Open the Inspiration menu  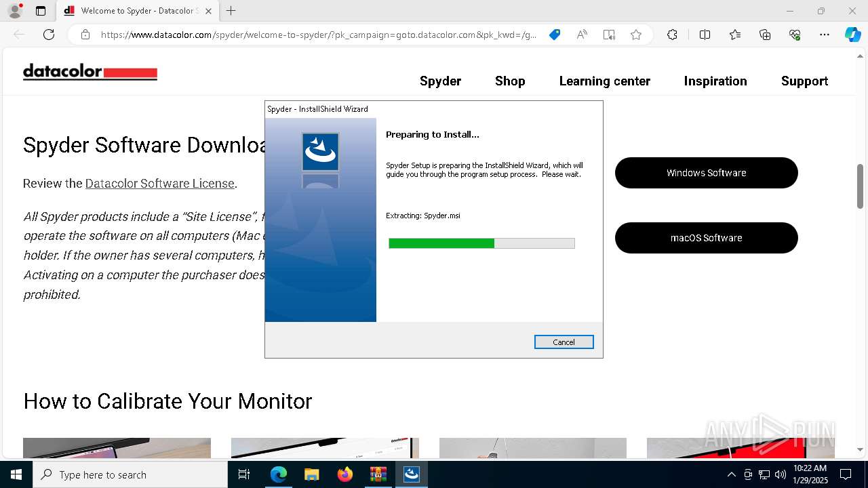point(715,81)
